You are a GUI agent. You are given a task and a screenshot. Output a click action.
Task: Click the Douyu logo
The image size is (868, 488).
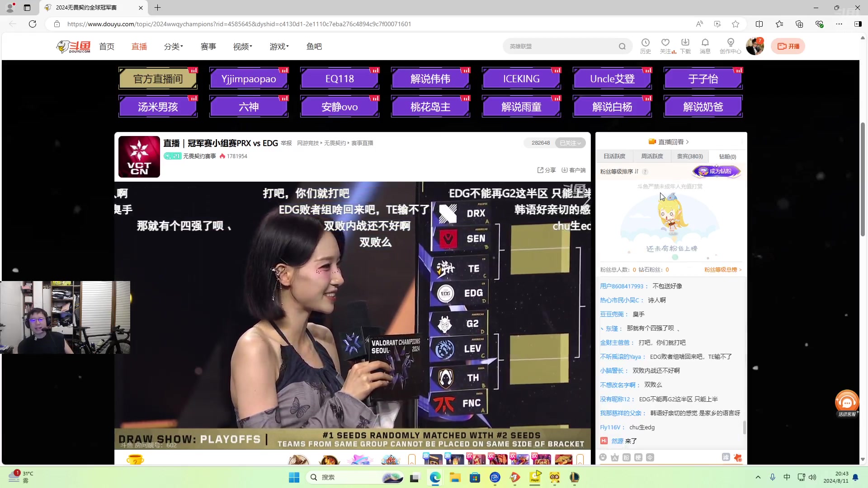click(x=73, y=47)
